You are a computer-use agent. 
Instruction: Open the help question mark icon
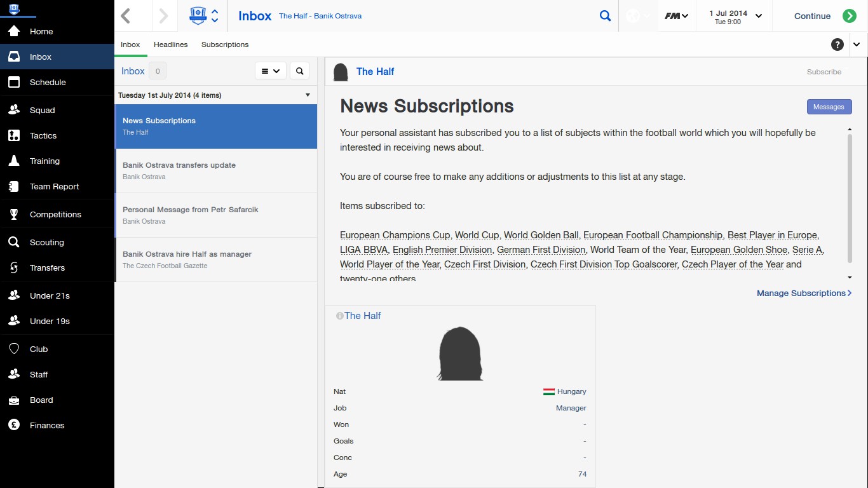point(837,44)
